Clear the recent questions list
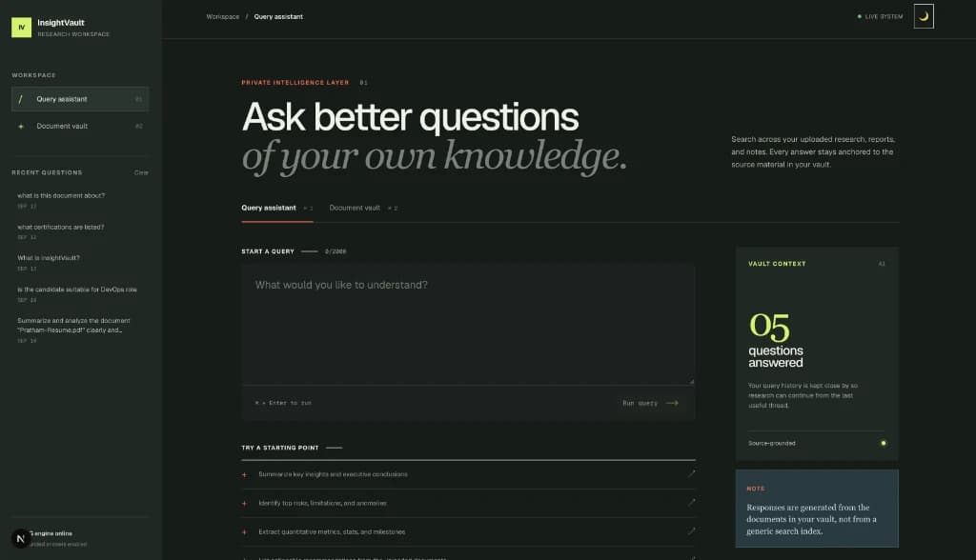This screenshot has height=560, width=976. point(141,172)
